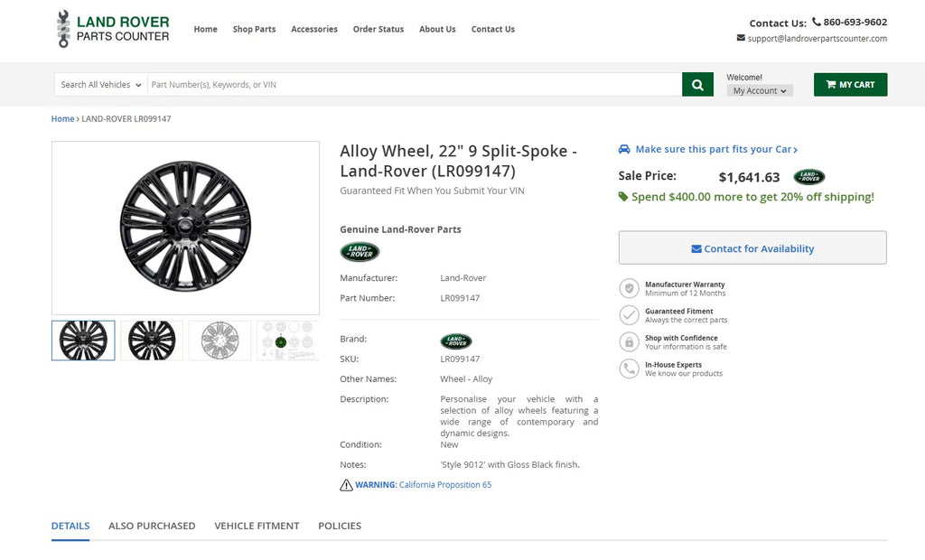Click the My Cart button
The height and width of the screenshot is (560, 925).
click(x=851, y=84)
